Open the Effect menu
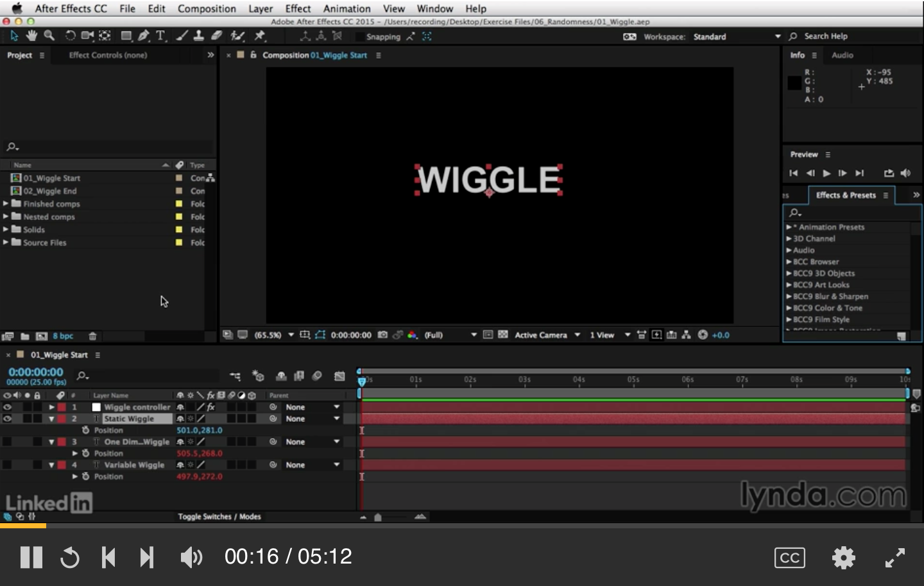Viewport: 924px width, 586px height. [x=298, y=8]
